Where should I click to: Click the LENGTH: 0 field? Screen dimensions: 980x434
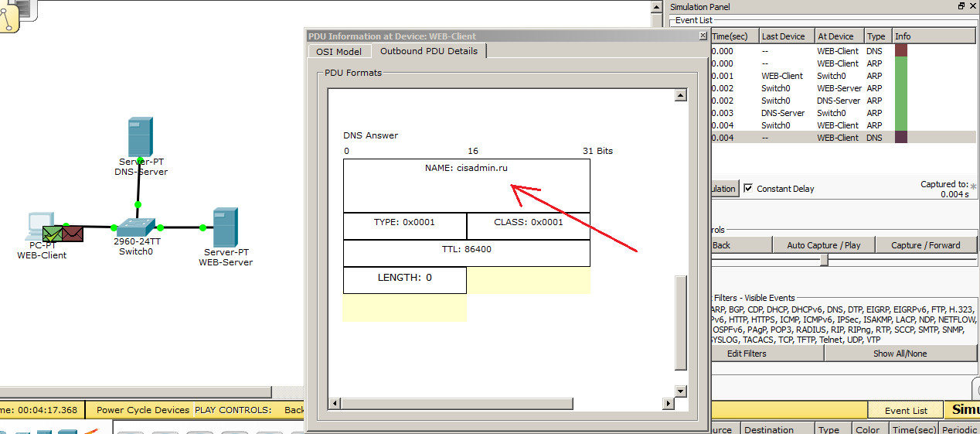(x=405, y=280)
